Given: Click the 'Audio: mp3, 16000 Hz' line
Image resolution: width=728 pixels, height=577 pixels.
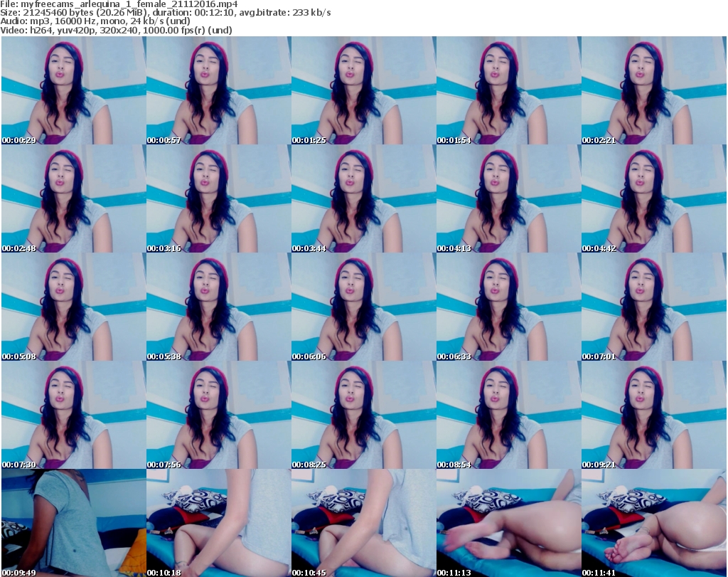Looking at the screenshot, I should (95, 21).
